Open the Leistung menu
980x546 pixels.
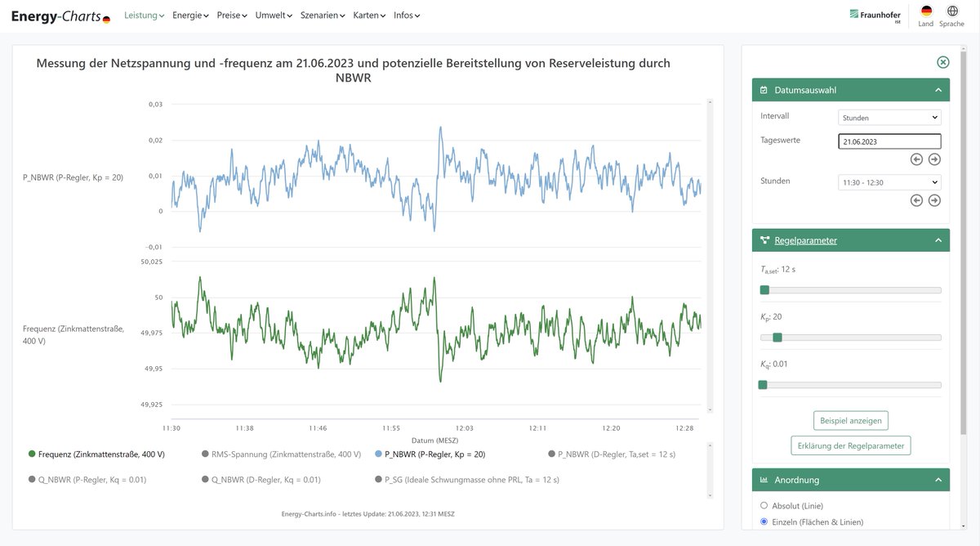[x=144, y=16]
